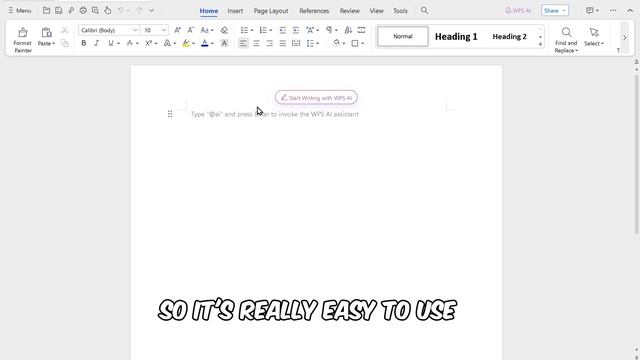
Task: Apply the Heading 2 style
Action: pos(509,36)
